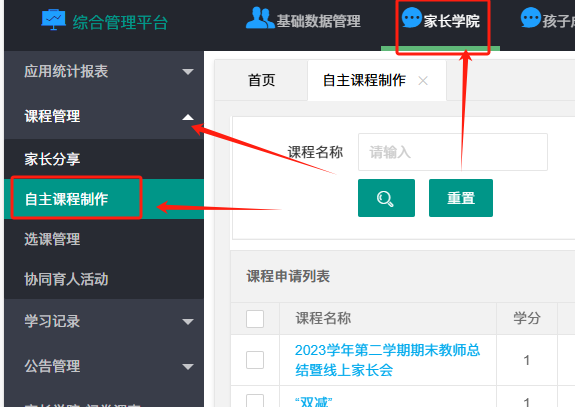This screenshot has width=575, height=407.
Task: Click the magnifier search button
Action: click(x=387, y=198)
